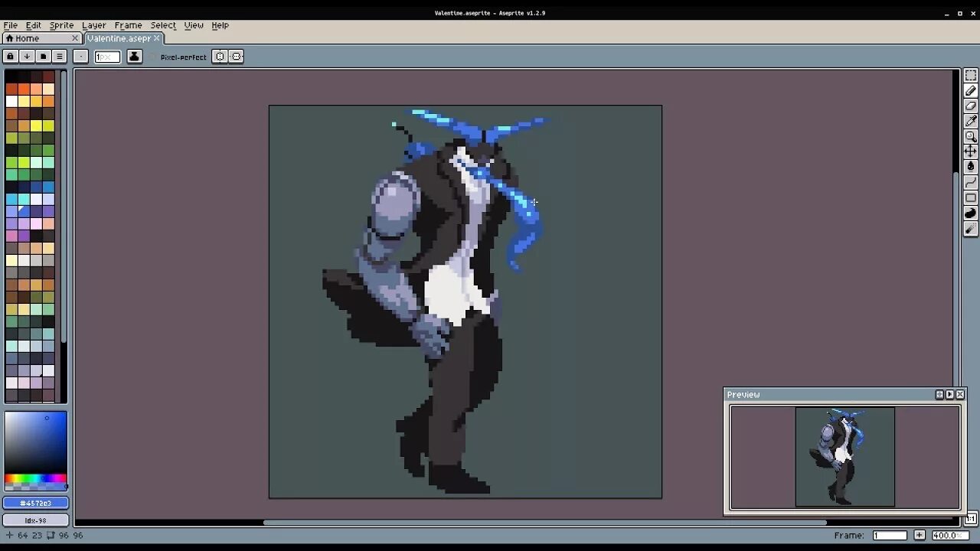The width and height of the screenshot is (980, 551).
Task: Play animation in Preview window
Action: (949, 394)
